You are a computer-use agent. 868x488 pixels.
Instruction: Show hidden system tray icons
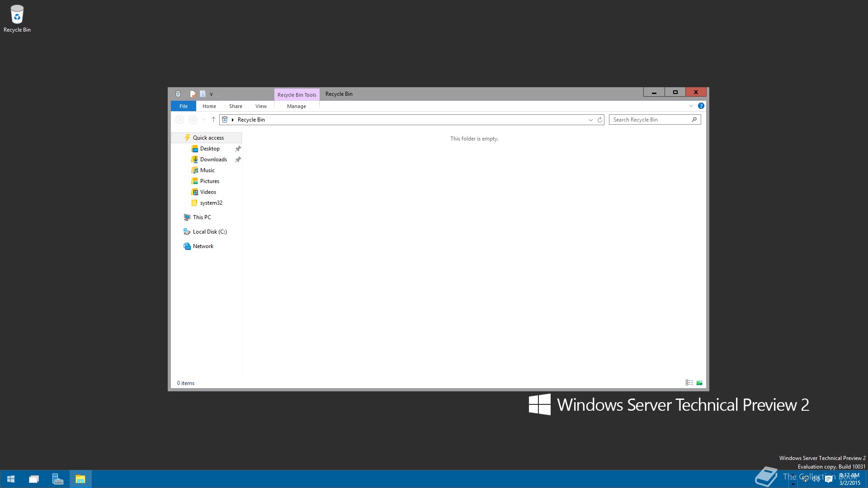[x=793, y=483]
